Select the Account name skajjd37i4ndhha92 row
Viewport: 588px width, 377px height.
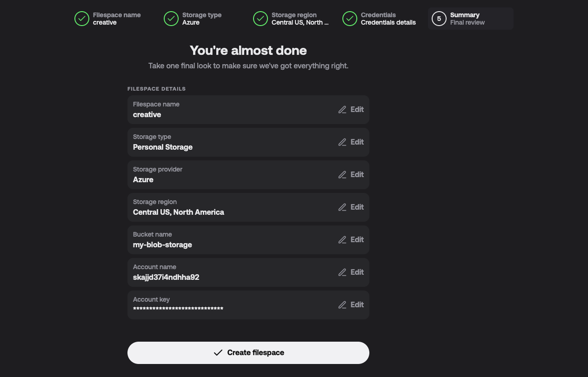[x=248, y=272]
